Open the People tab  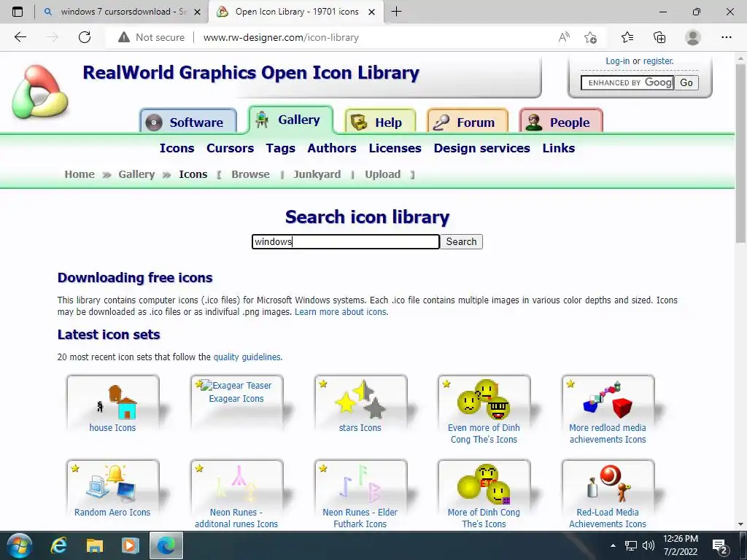click(x=561, y=122)
